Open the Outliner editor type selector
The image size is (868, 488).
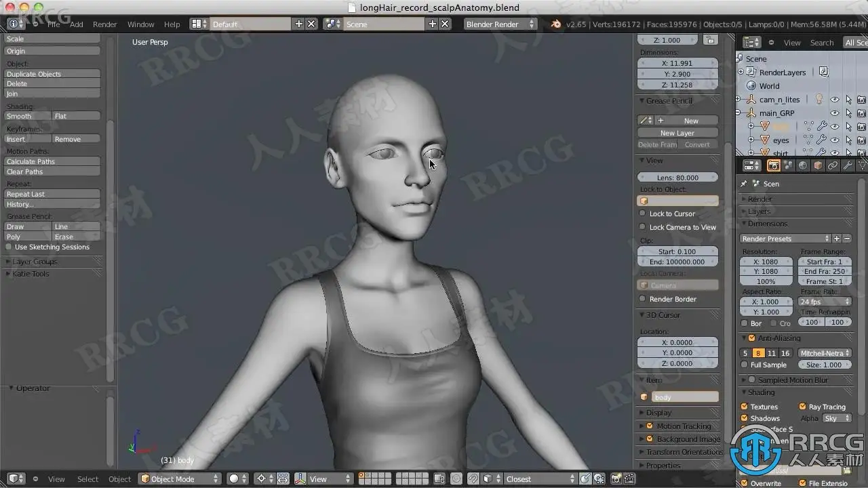coord(752,42)
